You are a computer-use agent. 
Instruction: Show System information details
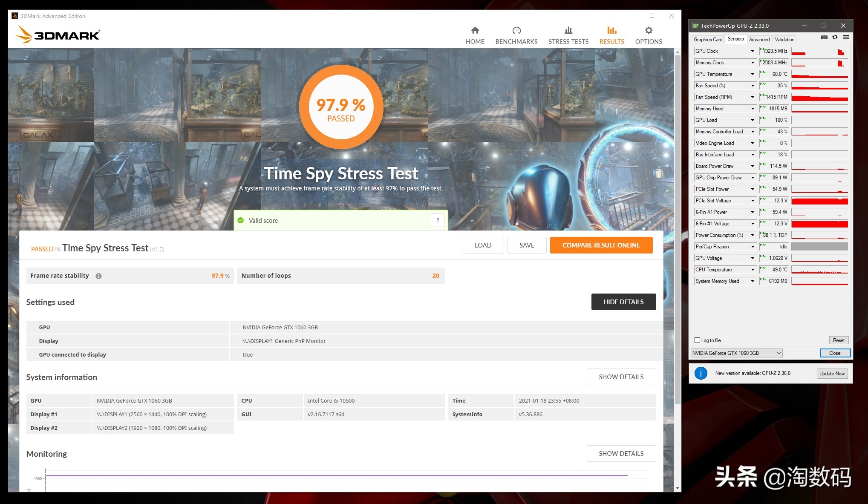tap(621, 377)
